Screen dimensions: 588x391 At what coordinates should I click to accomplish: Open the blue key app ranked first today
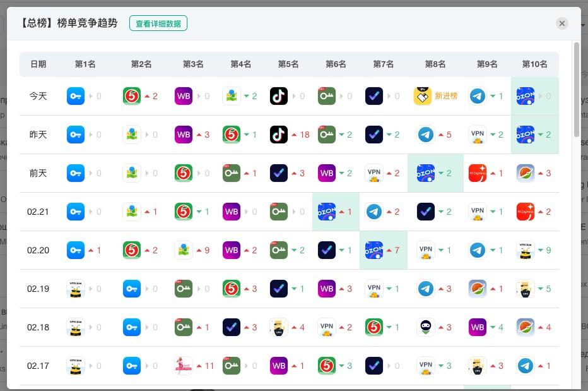[x=75, y=96]
